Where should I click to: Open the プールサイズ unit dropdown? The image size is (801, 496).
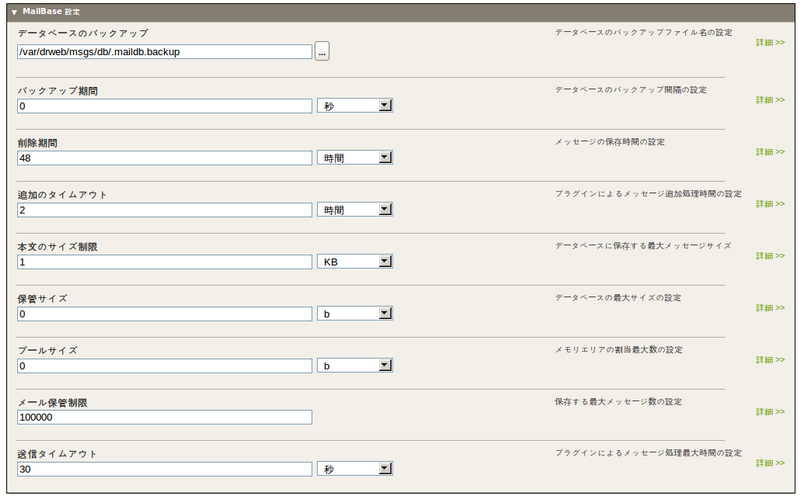[355, 366]
